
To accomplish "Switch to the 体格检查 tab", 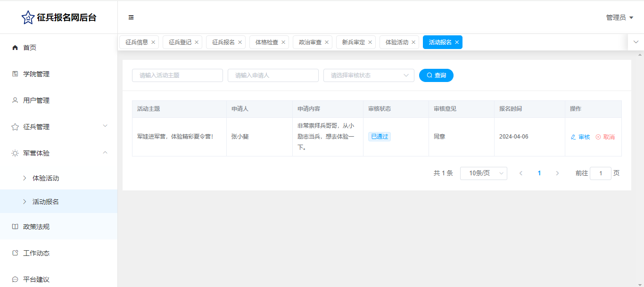I will tap(266, 42).
